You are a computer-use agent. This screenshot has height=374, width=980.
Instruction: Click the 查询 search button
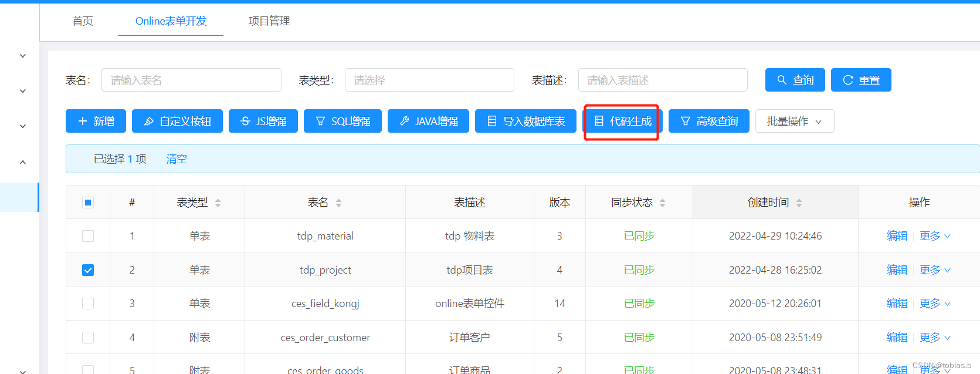click(x=795, y=80)
